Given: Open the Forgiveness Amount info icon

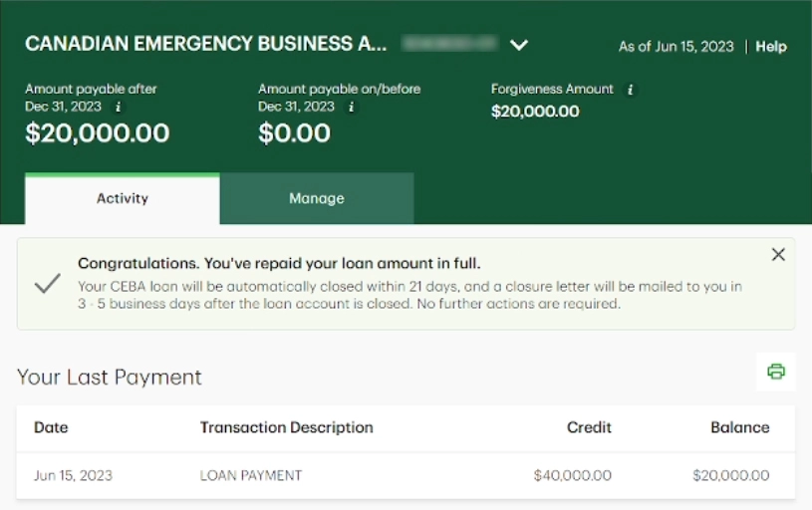Looking at the screenshot, I should (x=630, y=90).
